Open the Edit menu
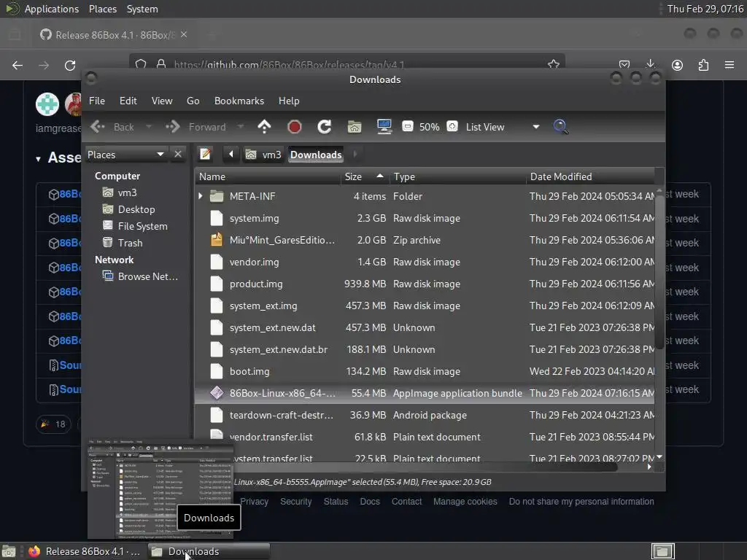Screen dimensions: 747x560 (128, 101)
